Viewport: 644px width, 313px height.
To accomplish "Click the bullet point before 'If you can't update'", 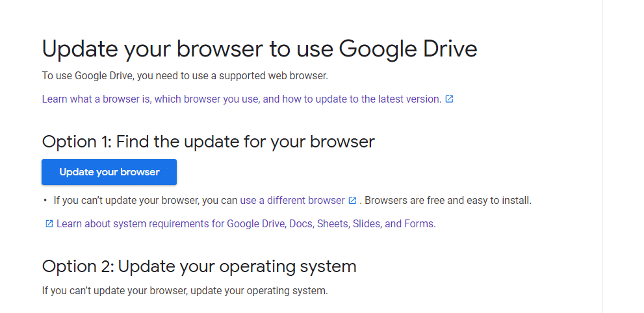I will coord(45,201).
